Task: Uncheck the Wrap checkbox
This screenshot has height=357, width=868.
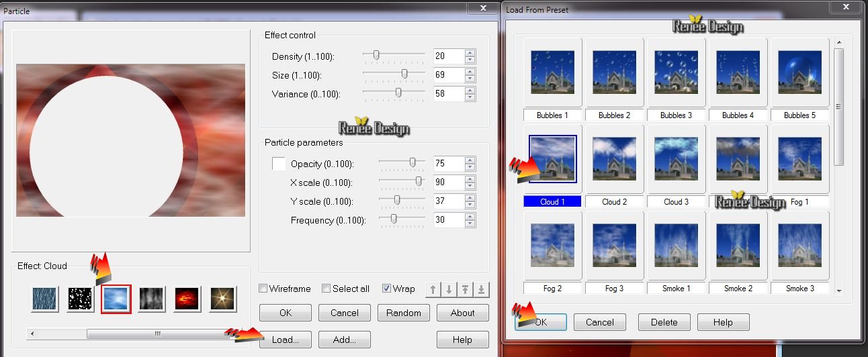Action: pyautogui.click(x=386, y=289)
